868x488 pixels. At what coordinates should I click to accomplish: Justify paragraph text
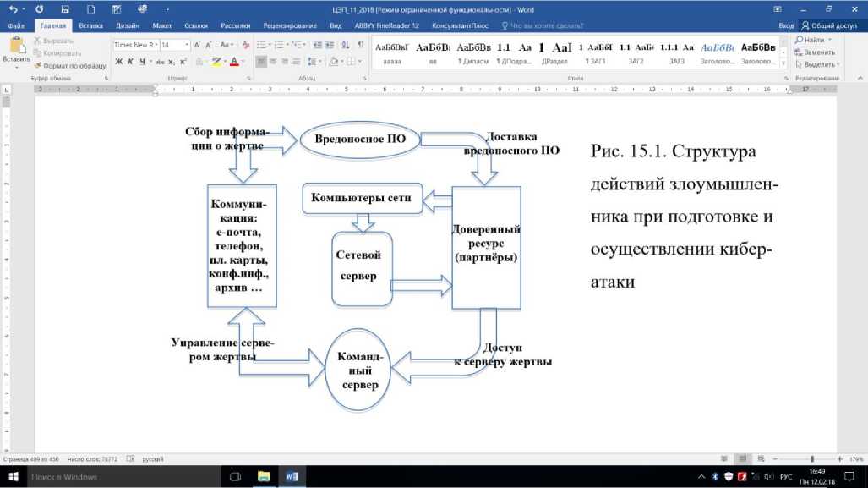(x=296, y=62)
